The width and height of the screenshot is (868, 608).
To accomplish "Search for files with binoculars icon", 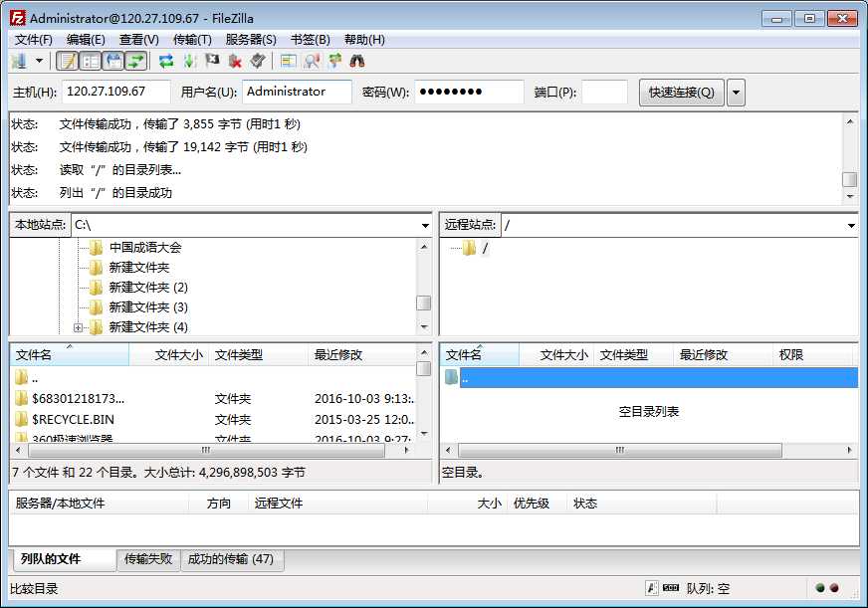I will tap(357, 61).
